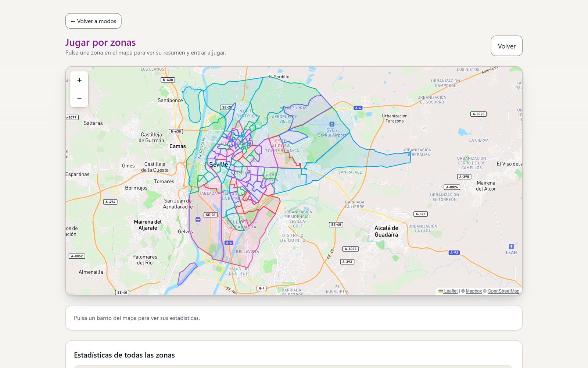Image resolution: width=588 pixels, height=368 pixels.
Task: Click the LEAH airfield icon on map
Action: [x=511, y=247]
